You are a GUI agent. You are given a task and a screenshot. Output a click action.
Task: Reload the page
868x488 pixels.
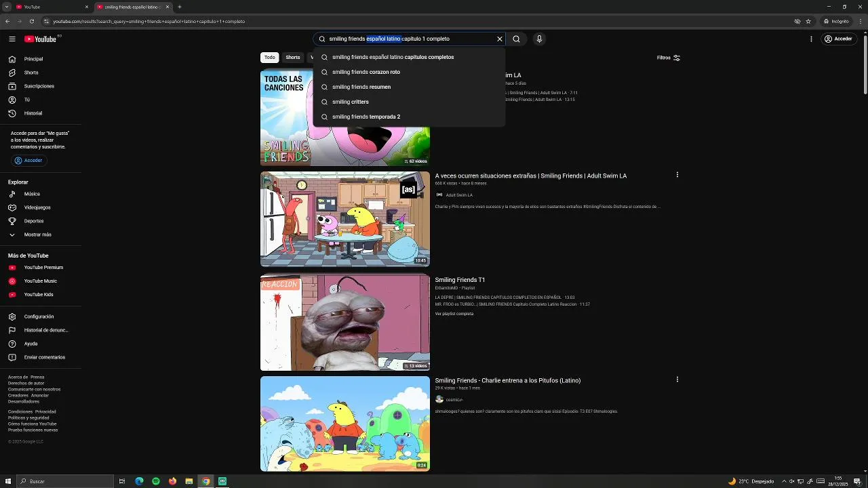[32, 21]
